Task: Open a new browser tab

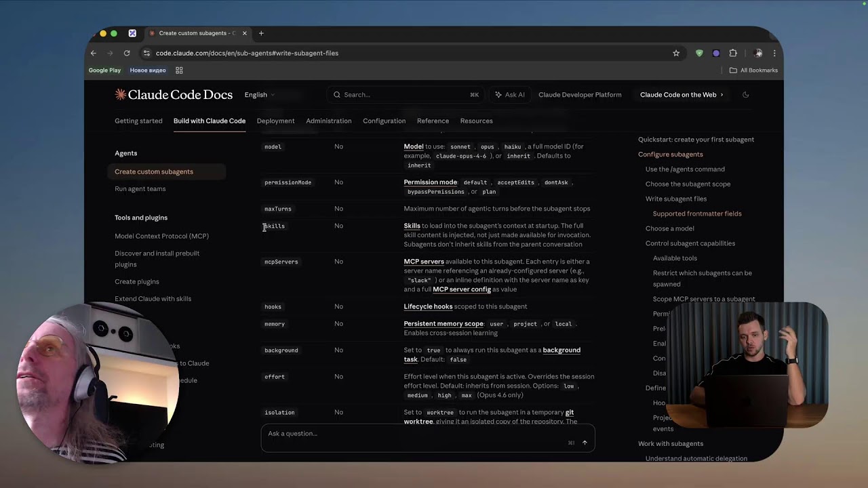Action: 261,33
